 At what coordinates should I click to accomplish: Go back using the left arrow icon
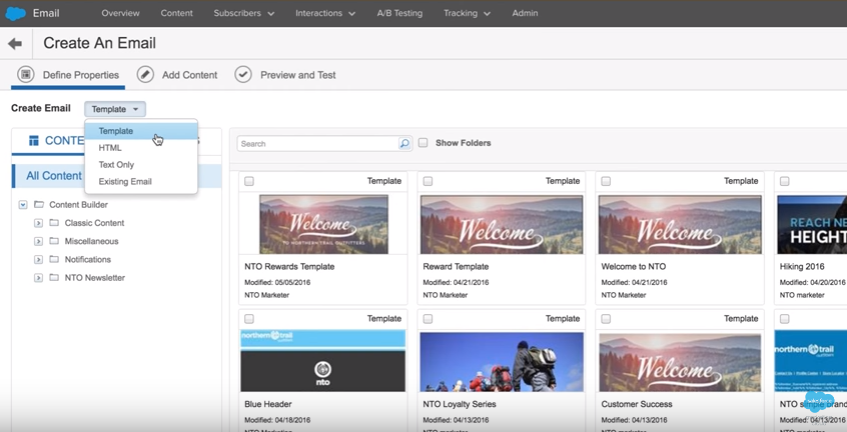tap(15, 44)
